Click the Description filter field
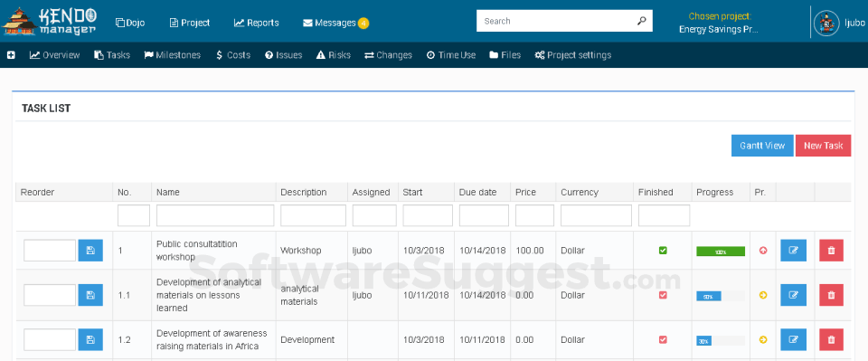The width and height of the screenshot is (868, 361). 314,215
